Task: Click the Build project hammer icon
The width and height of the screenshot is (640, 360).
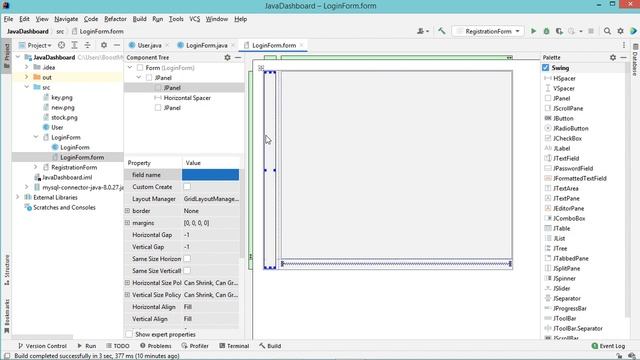Action: tap(442, 31)
